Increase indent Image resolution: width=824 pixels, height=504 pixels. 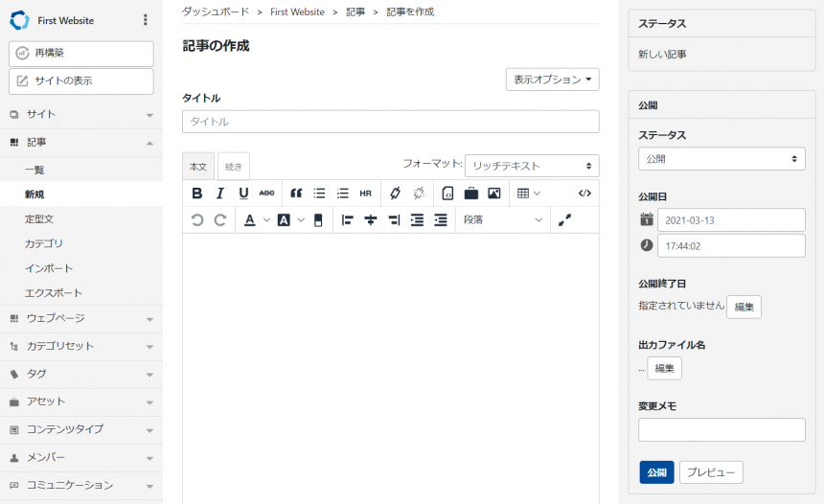pos(417,220)
